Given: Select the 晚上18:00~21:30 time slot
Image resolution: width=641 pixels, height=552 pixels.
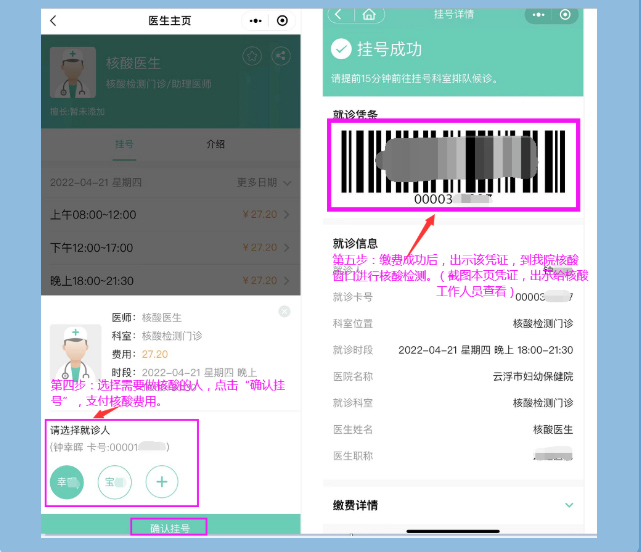Looking at the screenshot, I should 170,281.
